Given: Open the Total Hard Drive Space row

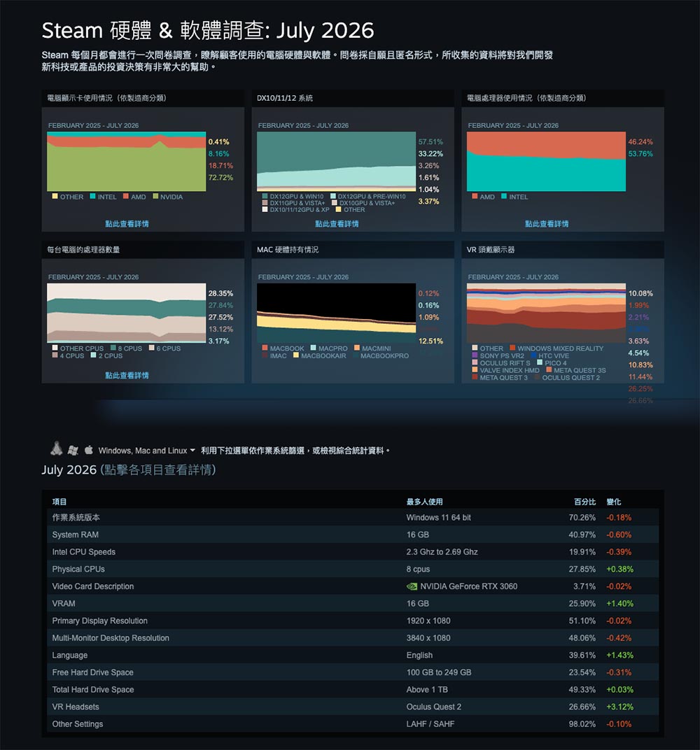Looking at the screenshot, I should 353,690.
